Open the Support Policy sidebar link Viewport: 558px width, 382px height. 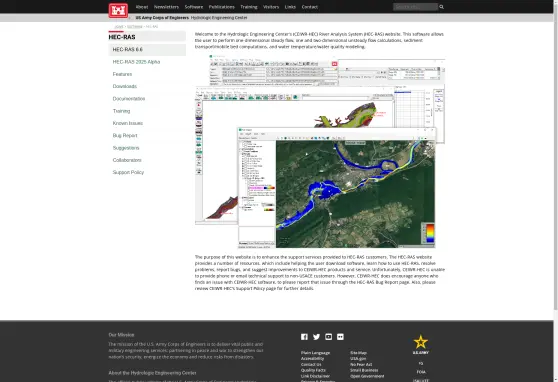coord(128,172)
